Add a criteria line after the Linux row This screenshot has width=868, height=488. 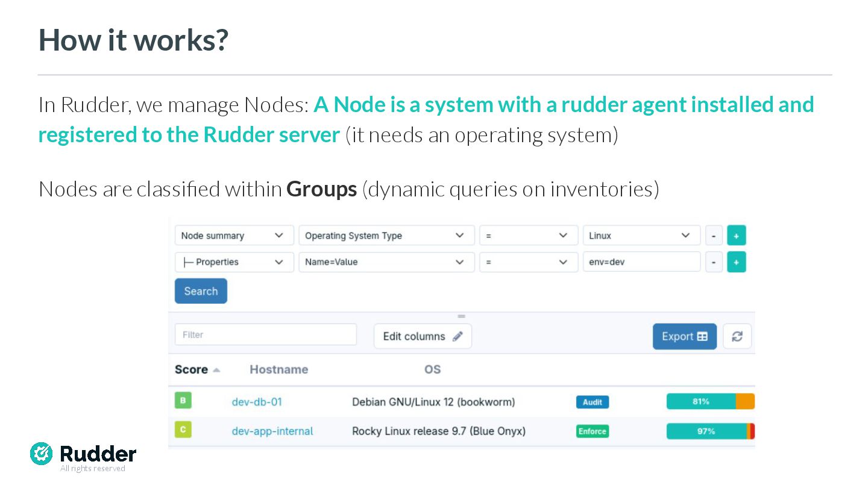[736, 236]
